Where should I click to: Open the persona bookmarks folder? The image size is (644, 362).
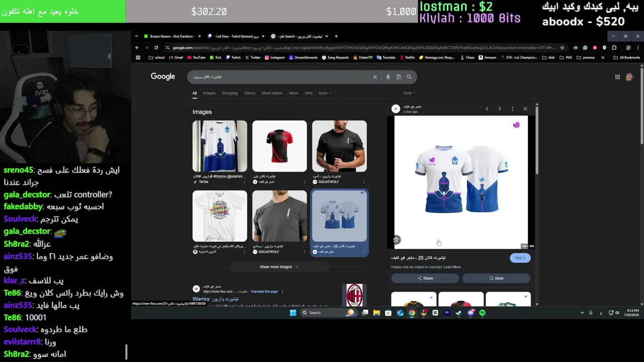tap(585, 57)
